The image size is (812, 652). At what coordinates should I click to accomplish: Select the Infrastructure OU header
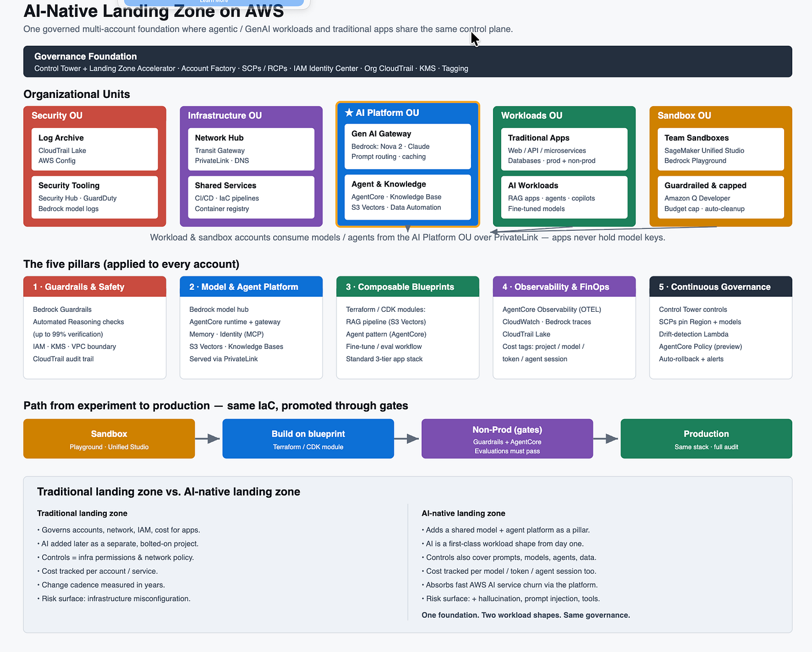[x=224, y=115]
